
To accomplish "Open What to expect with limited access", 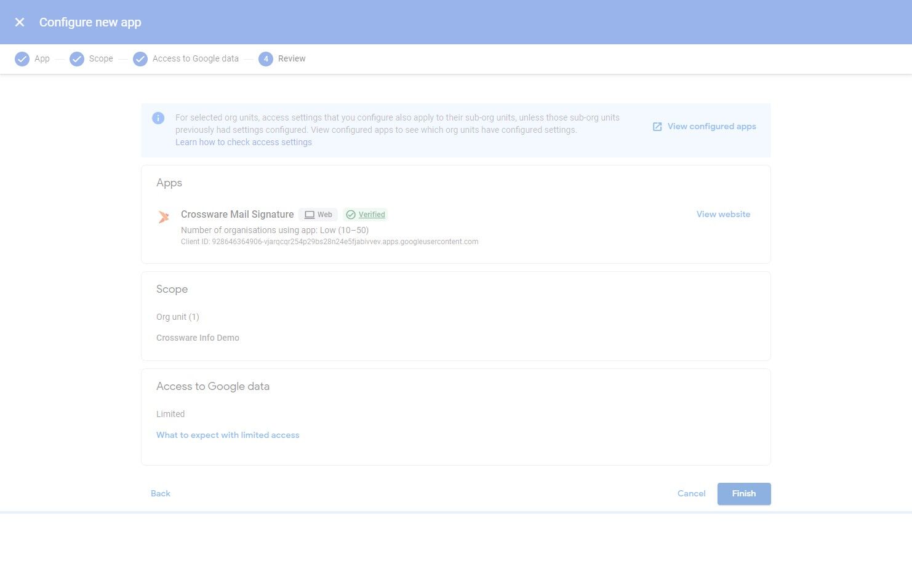I will [x=228, y=435].
